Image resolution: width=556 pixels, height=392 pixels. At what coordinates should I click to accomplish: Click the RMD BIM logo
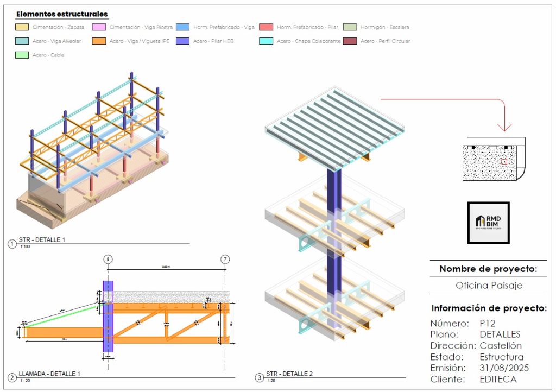pos(488,223)
